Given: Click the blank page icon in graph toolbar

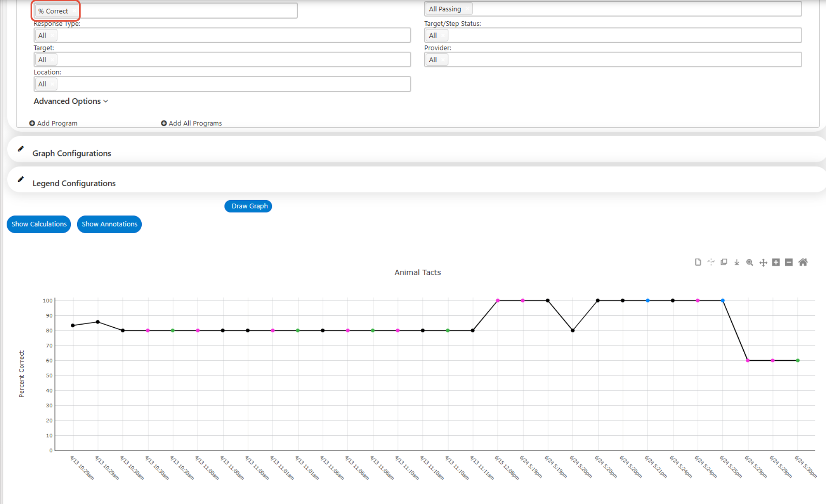Looking at the screenshot, I should click(698, 262).
